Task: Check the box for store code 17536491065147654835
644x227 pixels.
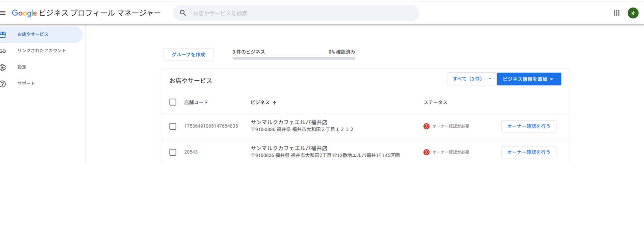Action: tap(173, 126)
